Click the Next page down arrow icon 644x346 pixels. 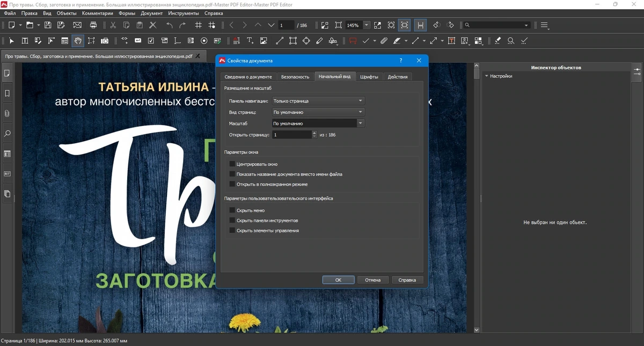click(271, 25)
